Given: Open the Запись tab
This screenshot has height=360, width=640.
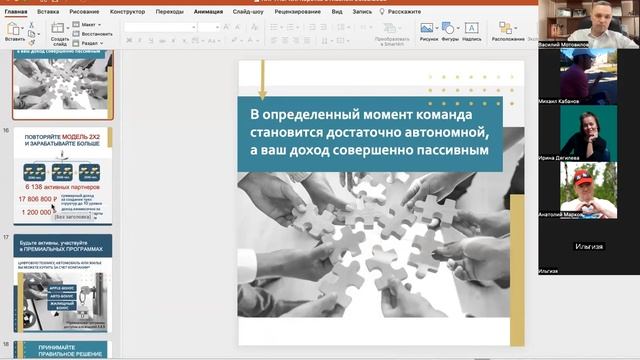Looking at the screenshot, I should click(362, 11).
